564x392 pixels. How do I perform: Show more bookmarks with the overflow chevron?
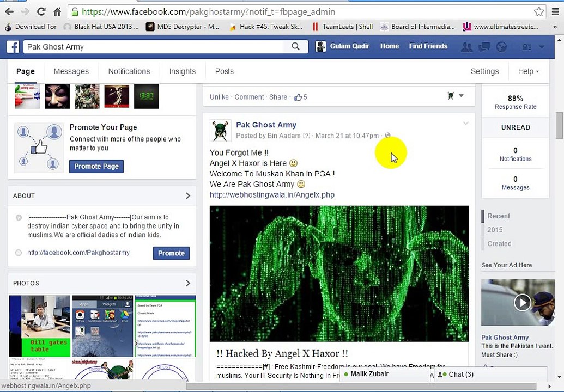click(x=555, y=27)
